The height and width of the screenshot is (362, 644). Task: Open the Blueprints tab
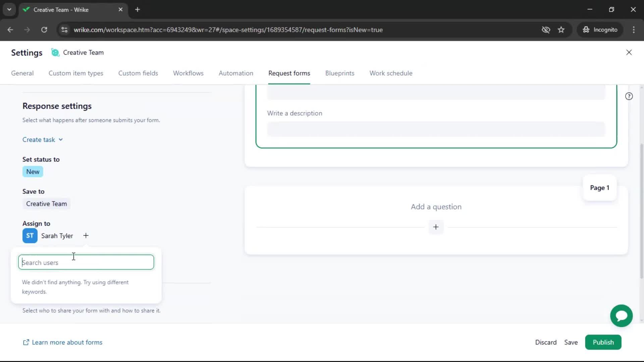[340, 73]
